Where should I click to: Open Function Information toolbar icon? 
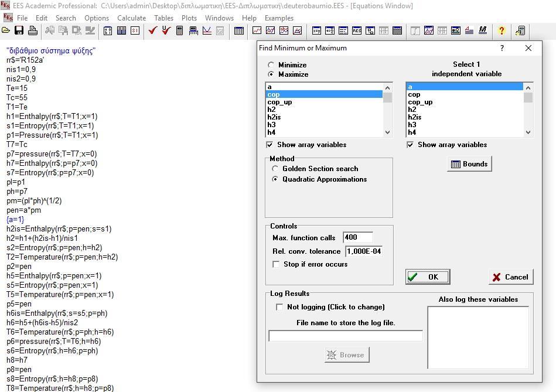121,31
